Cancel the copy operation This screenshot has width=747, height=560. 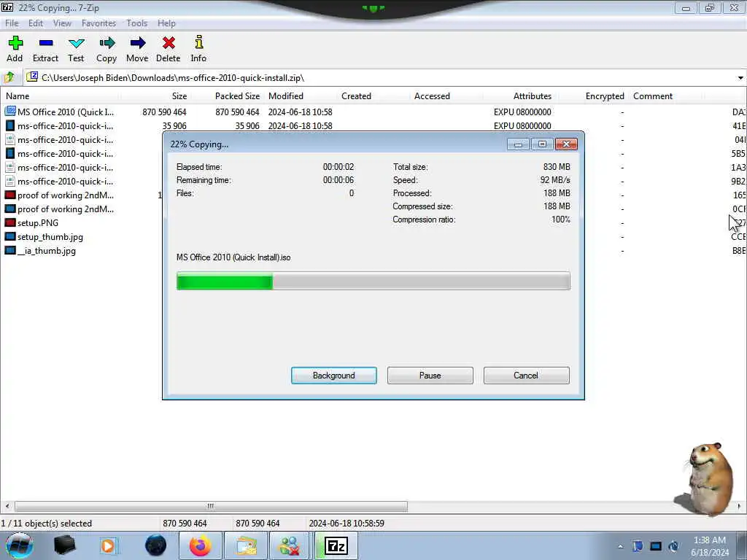[x=526, y=376]
